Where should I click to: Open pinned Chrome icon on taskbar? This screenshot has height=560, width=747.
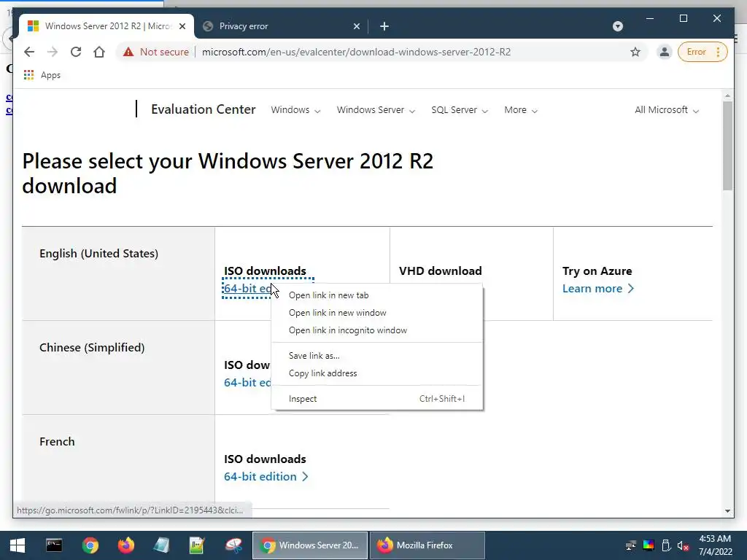pyautogui.click(x=90, y=545)
